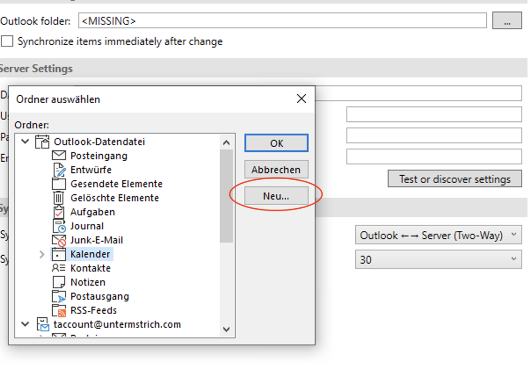This screenshot has height=392, width=532.
Task: Click the Kontakte people icon
Action: (x=59, y=268)
